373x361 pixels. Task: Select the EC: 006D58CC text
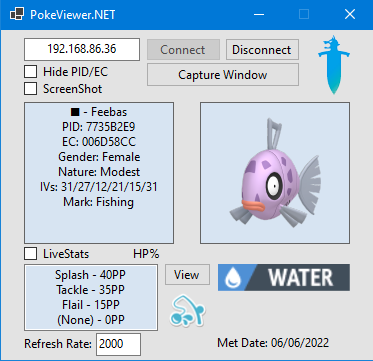(99, 142)
